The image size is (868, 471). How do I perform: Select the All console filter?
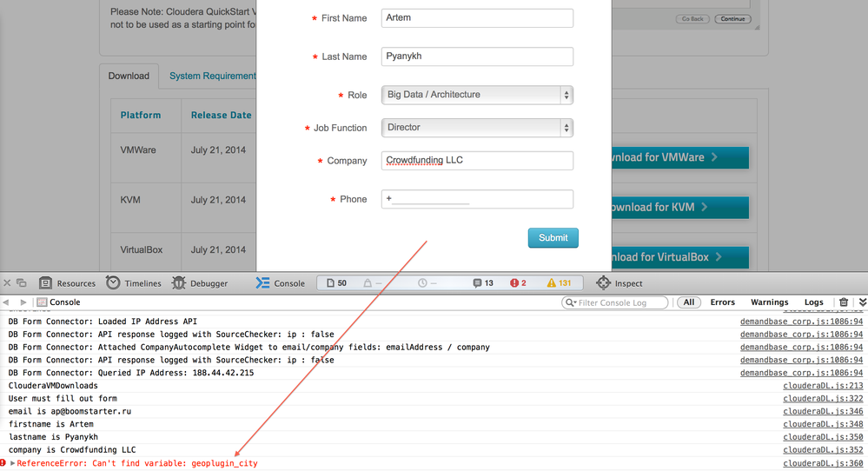(x=689, y=302)
